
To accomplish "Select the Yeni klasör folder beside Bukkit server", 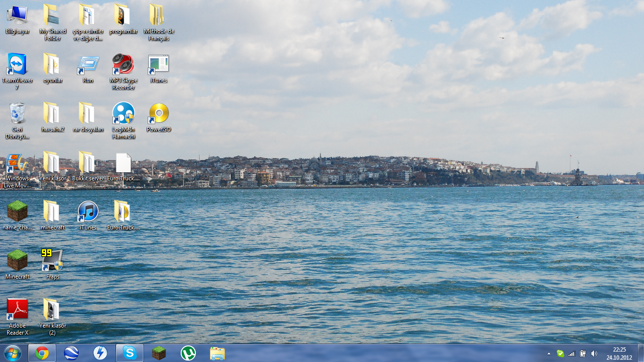I will pyautogui.click(x=53, y=167).
